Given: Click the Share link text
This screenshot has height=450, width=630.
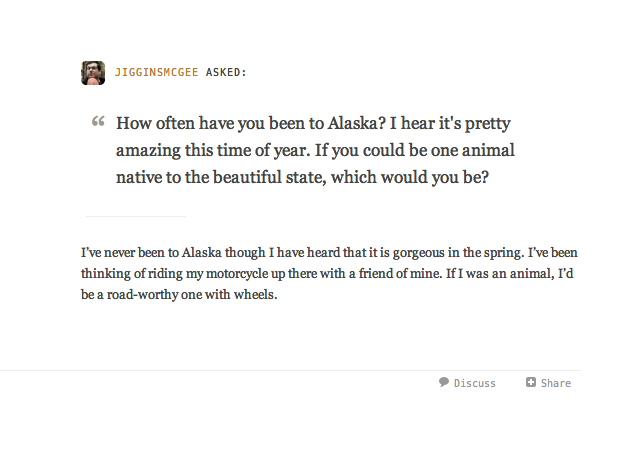Looking at the screenshot, I should pyautogui.click(x=555, y=383).
